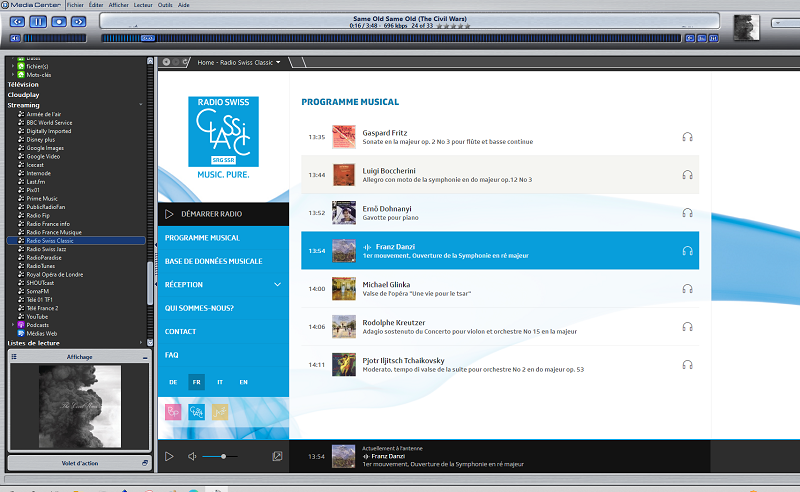800x492 pixels.
Task: Toggle the first playback mode button beside the seek bar
Action: tap(690, 38)
